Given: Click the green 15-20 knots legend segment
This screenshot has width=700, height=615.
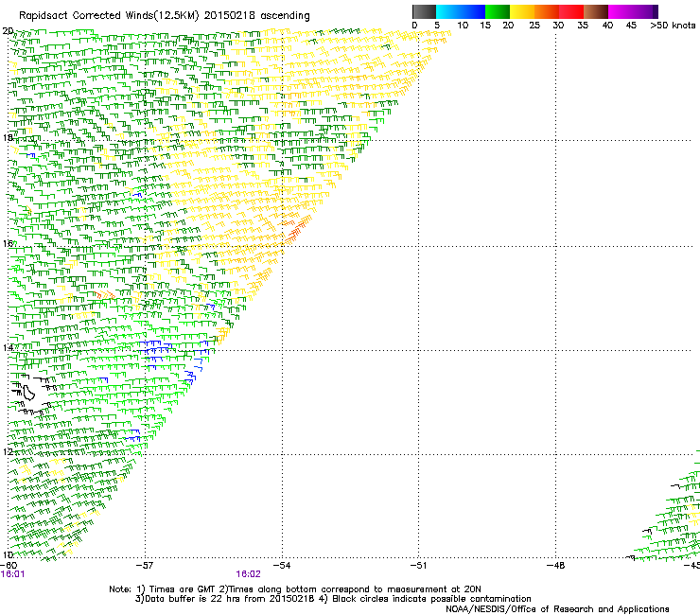Looking at the screenshot, I should coord(498,11).
